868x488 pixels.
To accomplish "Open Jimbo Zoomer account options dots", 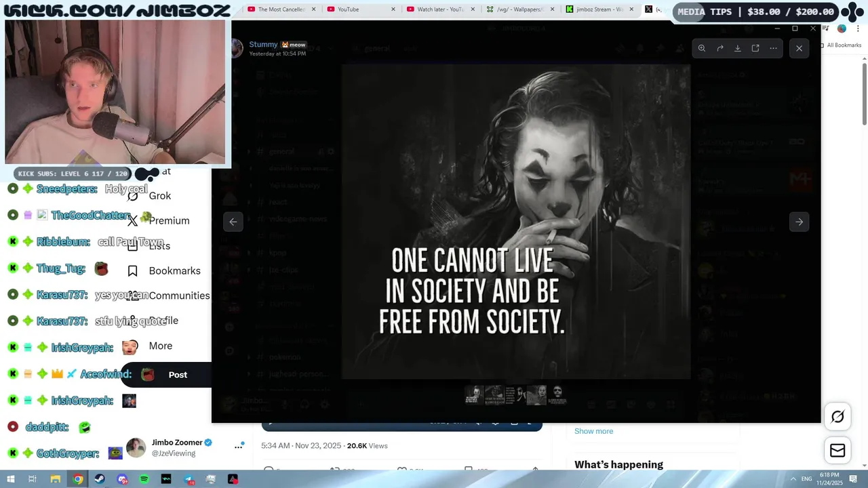I will click(x=239, y=446).
